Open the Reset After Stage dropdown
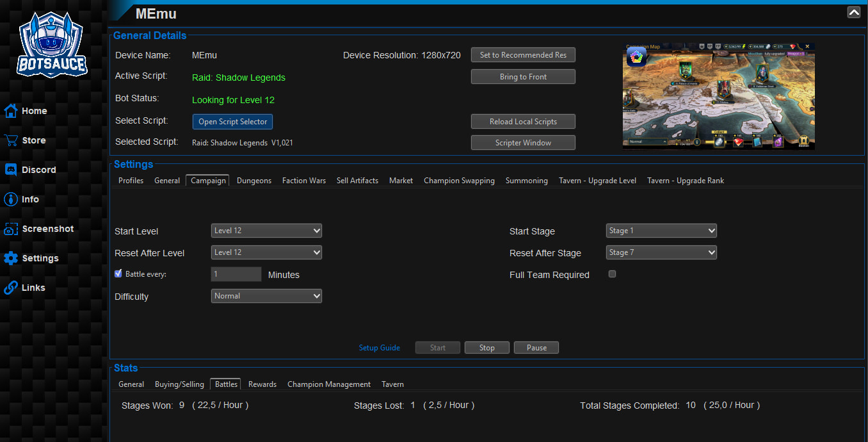Viewport: 868px width, 442px height. tap(661, 252)
